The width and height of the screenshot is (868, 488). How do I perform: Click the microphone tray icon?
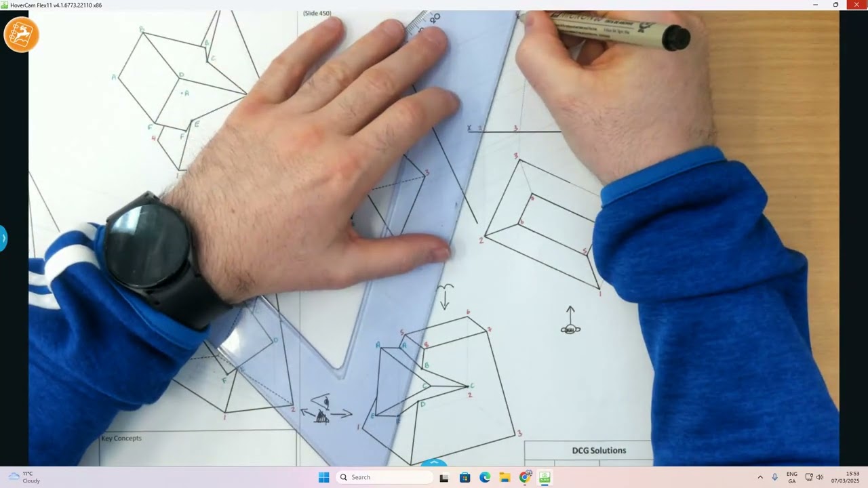(x=775, y=477)
